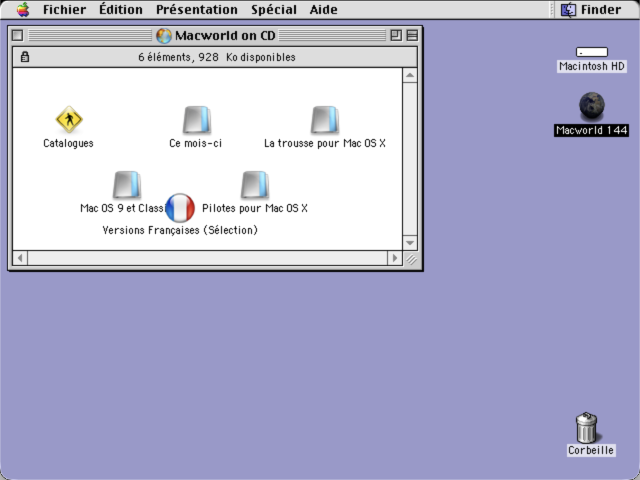Select La trousse pour Mac OS X folder
This screenshot has height=480, width=640.
tap(325, 120)
